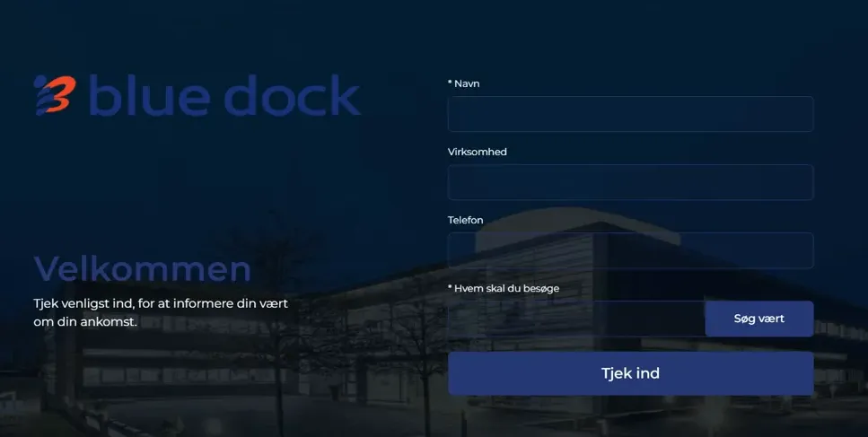Click the word "blue" in the logo

click(x=150, y=95)
